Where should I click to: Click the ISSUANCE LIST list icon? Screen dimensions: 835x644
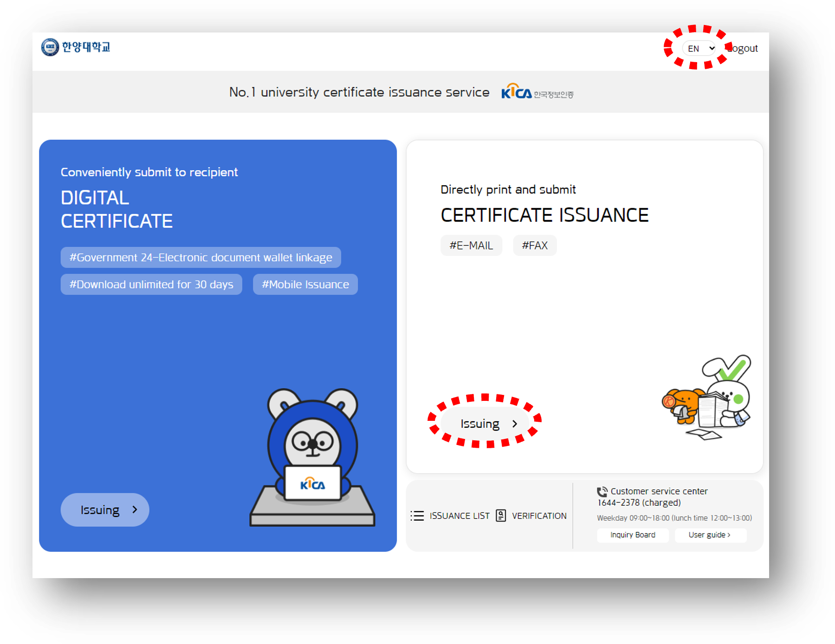click(x=417, y=516)
